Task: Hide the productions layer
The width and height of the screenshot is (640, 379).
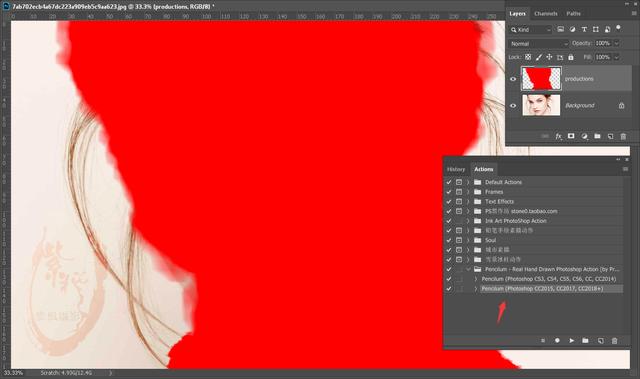Action: tap(513, 79)
